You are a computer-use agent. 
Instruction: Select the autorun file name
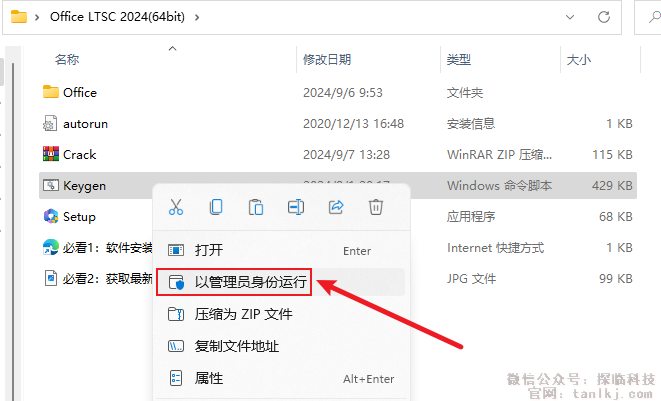[86, 124]
